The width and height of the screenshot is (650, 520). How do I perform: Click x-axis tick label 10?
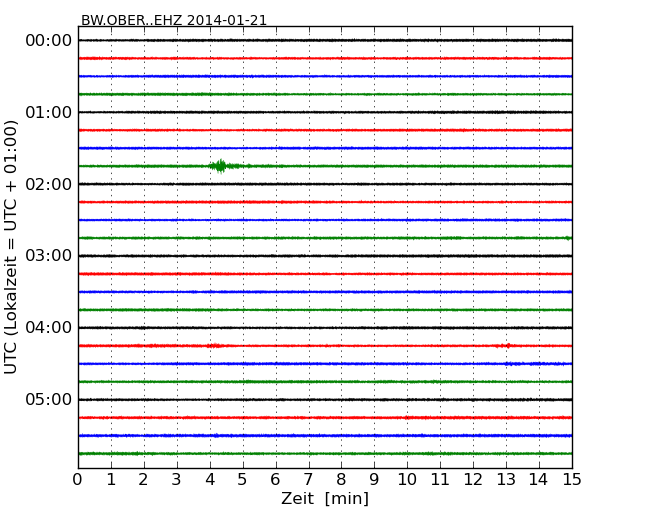(407, 479)
